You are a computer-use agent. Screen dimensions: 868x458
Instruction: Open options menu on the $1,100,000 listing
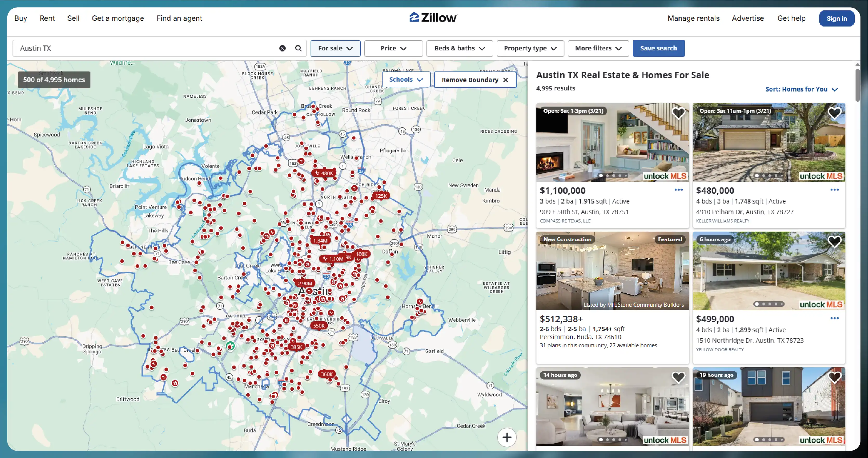[x=678, y=190]
